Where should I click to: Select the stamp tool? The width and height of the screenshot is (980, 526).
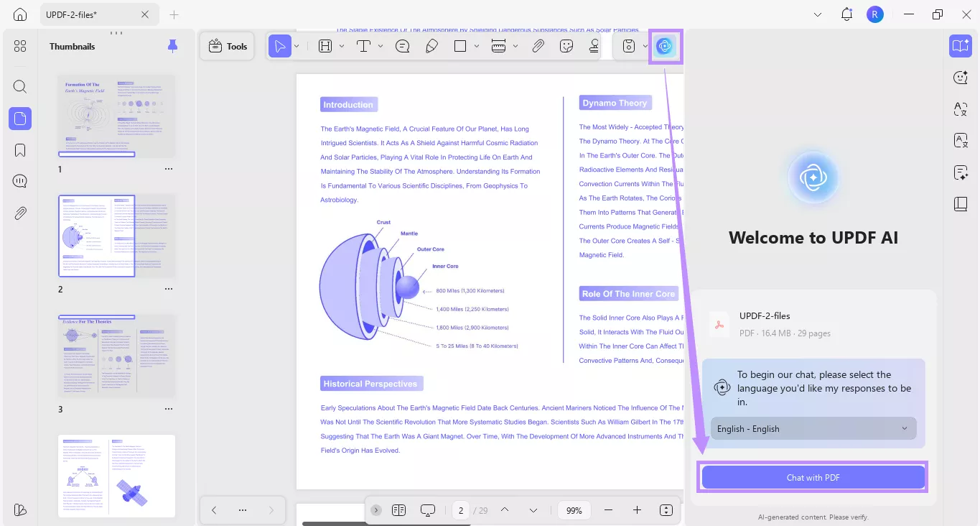[x=594, y=46]
